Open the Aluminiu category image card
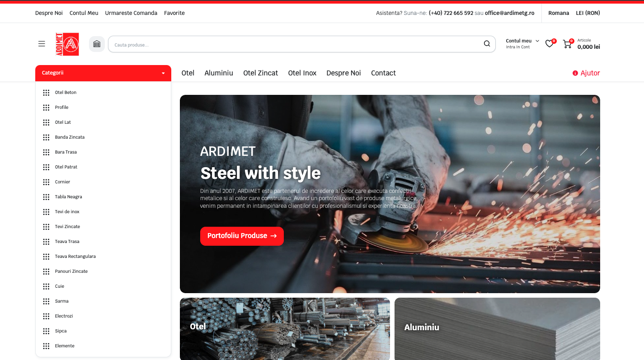The width and height of the screenshot is (644, 360). [497, 329]
